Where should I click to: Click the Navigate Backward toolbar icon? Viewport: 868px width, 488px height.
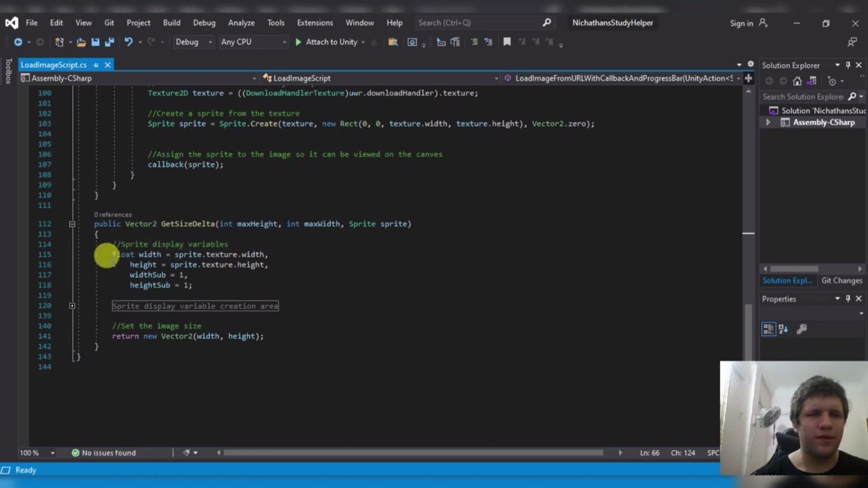click(x=18, y=42)
